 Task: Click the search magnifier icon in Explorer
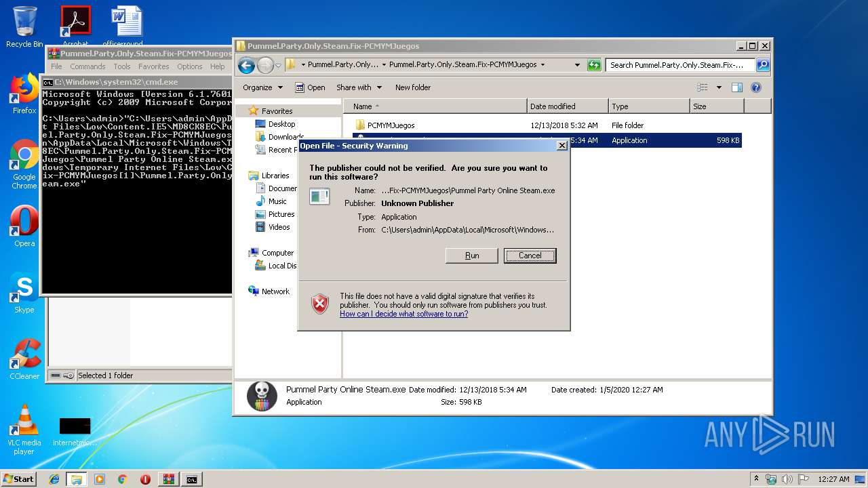(763, 65)
